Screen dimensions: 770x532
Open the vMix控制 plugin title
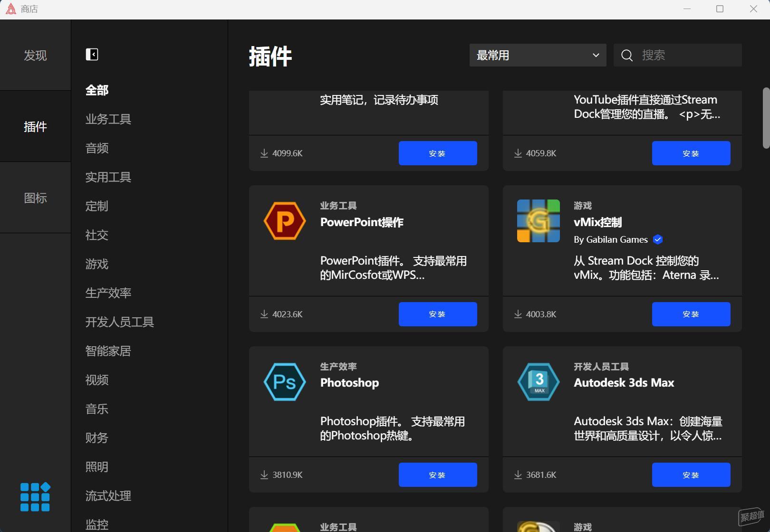598,222
